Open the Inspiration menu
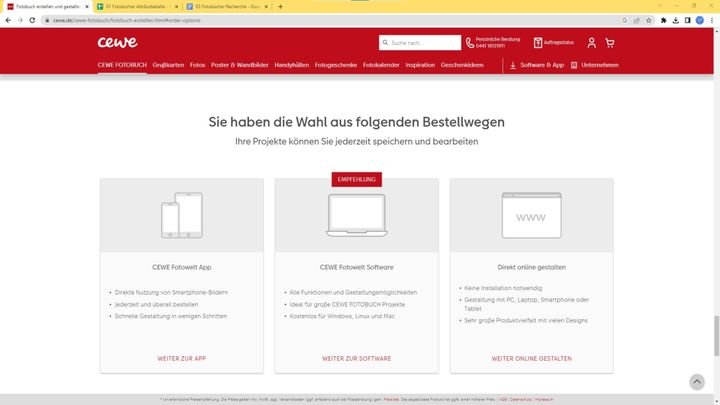 coord(420,65)
